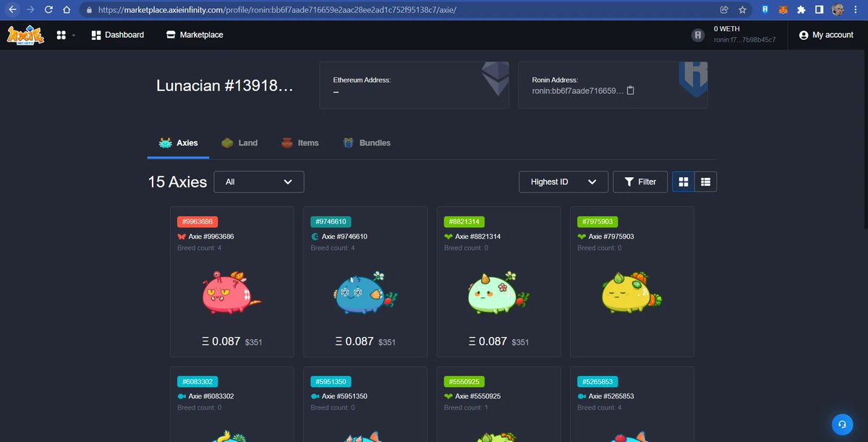Click dusk class icon of Axie #9746610
The image size is (868, 442).
[x=315, y=237]
